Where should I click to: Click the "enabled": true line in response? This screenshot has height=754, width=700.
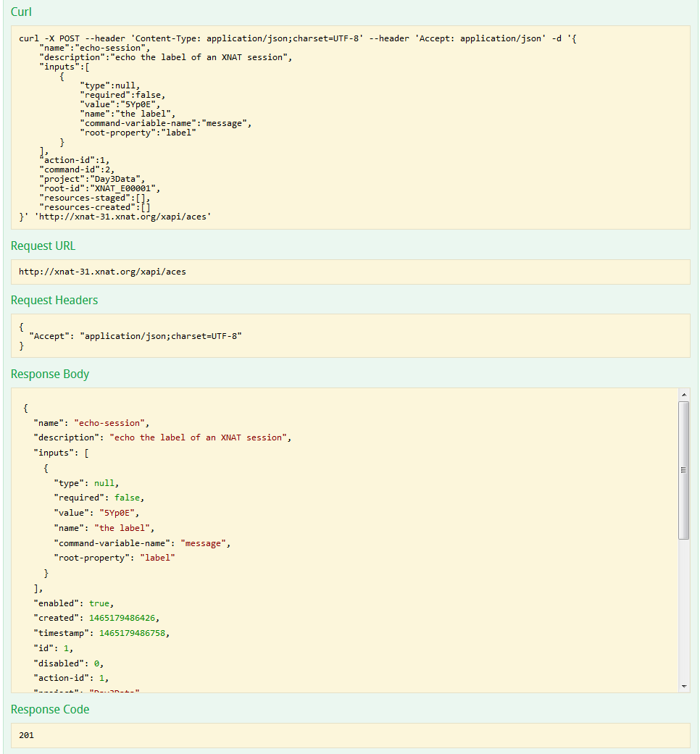[x=73, y=603]
